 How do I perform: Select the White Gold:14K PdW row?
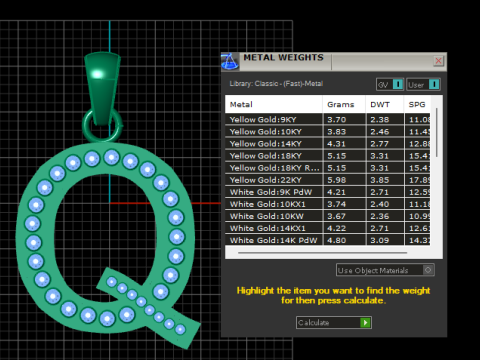point(327,240)
